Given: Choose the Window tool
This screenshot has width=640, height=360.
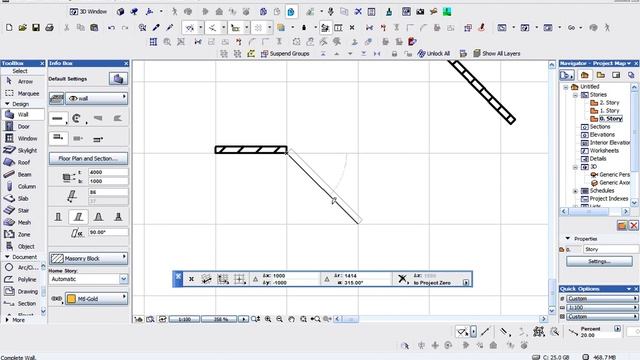Looking at the screenshot, I should pyautogui.click(x=22, y=138).
